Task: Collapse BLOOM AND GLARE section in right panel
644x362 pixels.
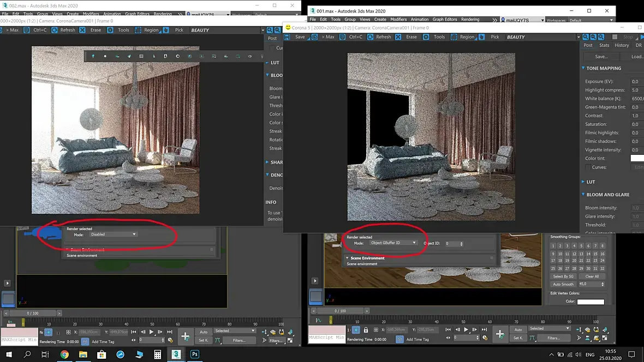Action: tap(583, 195)
